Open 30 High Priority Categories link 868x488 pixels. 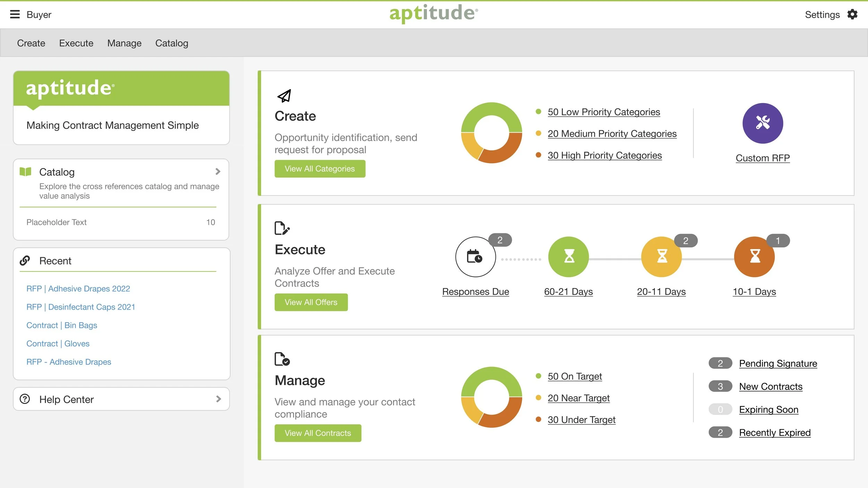coord(605,155)
